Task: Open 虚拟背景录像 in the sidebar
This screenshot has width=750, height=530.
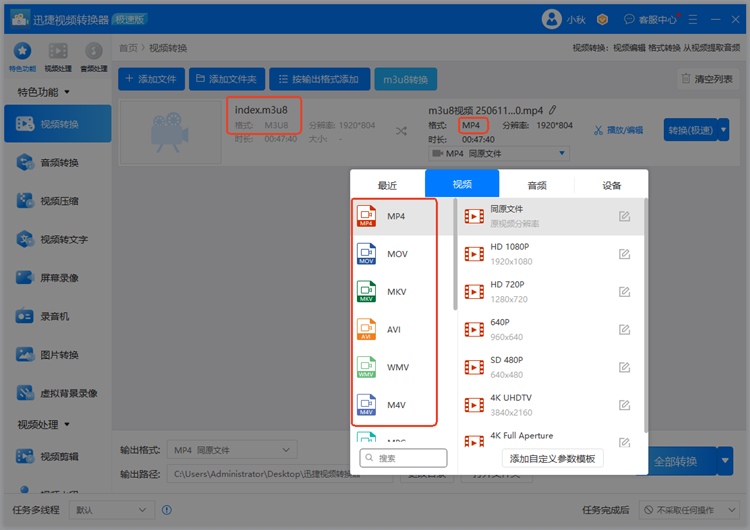Action: coord(58,393)
